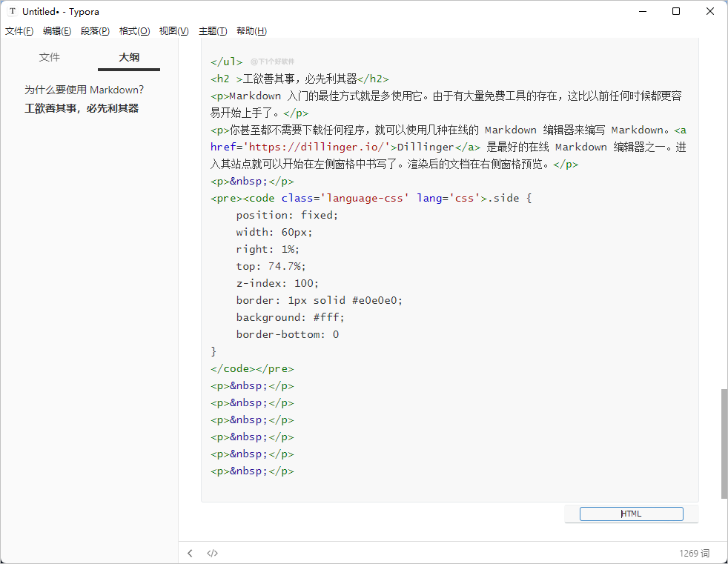The width and height of the screenshot is (728, 564).
Task: Click the line 'border-bottom: 0'
Action: (288, 335)
